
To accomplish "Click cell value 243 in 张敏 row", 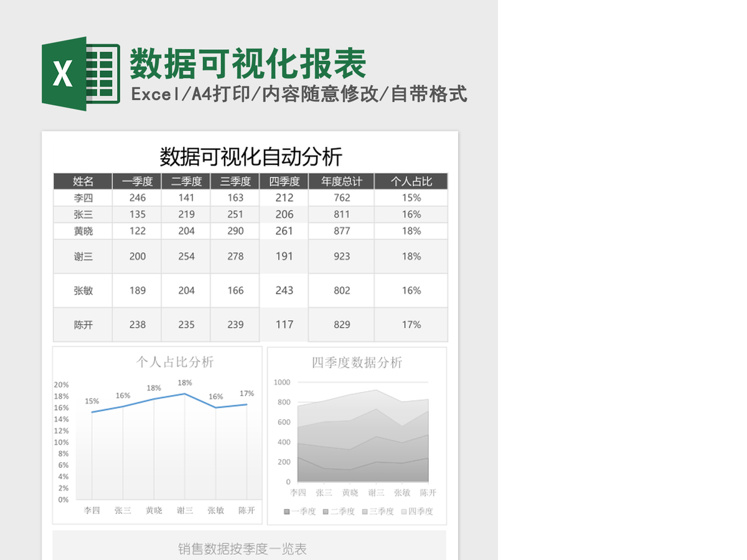I will 284,291.
